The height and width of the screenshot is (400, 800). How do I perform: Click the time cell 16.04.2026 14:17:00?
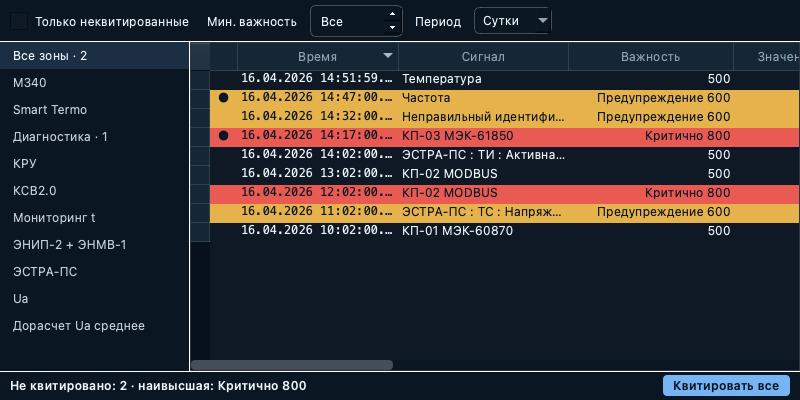(x=317, y=136)
